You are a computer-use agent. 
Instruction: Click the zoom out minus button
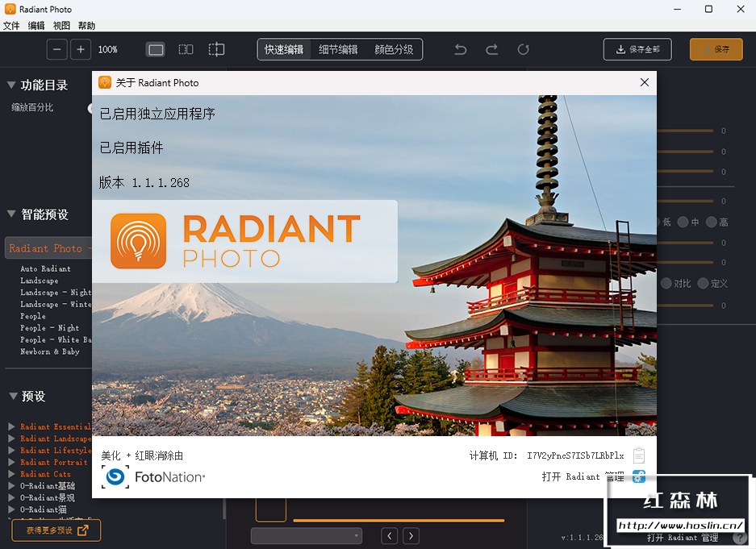point(57,49)
